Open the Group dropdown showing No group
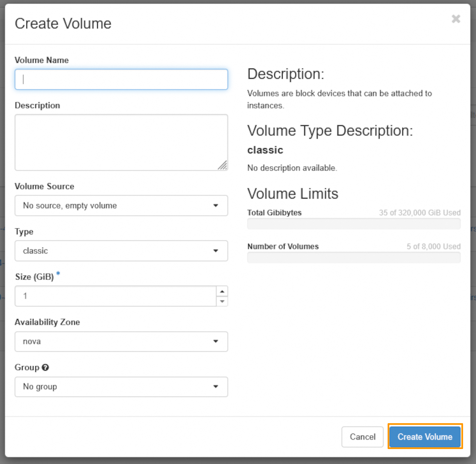 [x=121, y=387]
